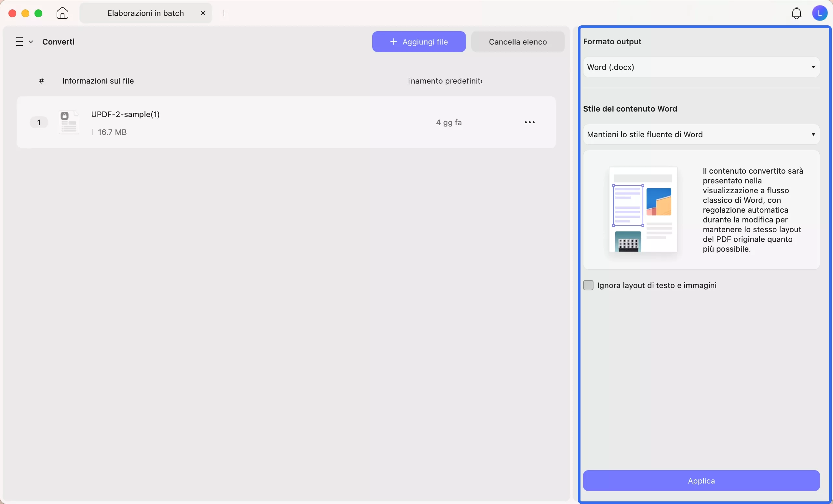Screen dimensions: 833x504
Task: Click the locked PDF file icon
Action: 69,122
